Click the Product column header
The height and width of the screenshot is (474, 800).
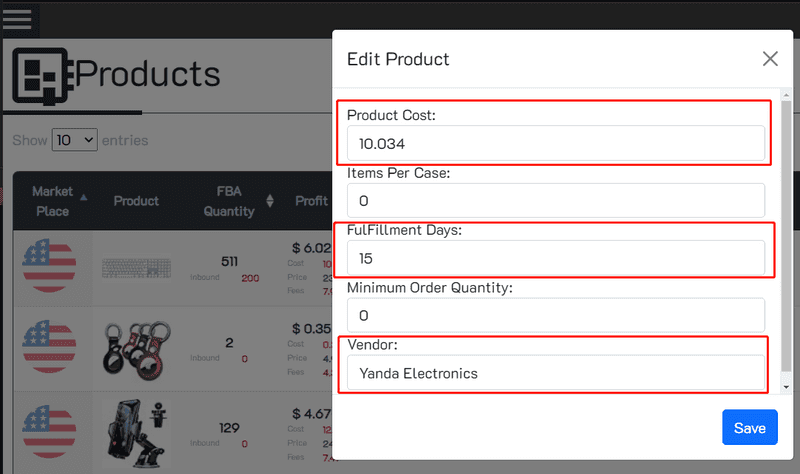pos(136,201)
